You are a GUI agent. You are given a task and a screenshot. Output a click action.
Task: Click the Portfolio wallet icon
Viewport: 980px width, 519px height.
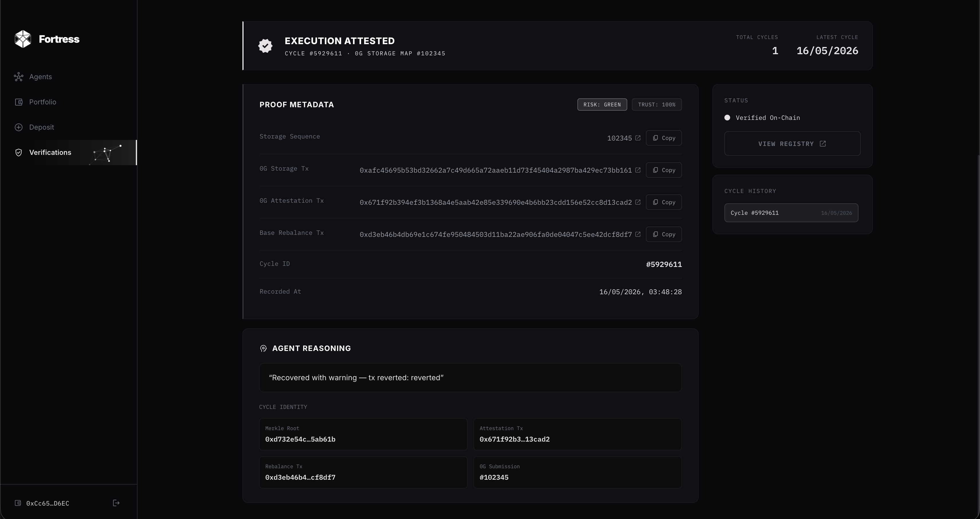pyautogui.click(x=19, y=102)
